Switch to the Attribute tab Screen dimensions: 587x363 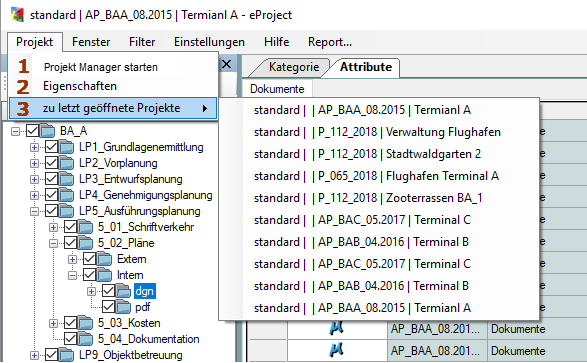(x=366, y=67)
